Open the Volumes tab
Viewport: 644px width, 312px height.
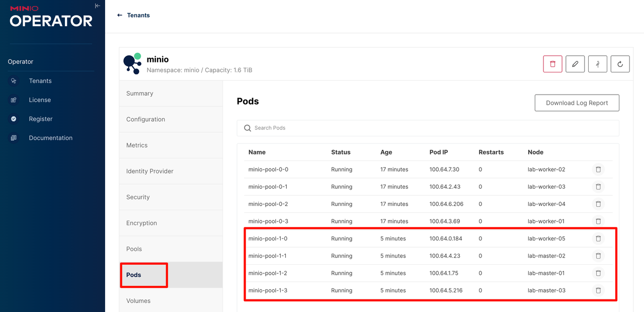(171, 301)
